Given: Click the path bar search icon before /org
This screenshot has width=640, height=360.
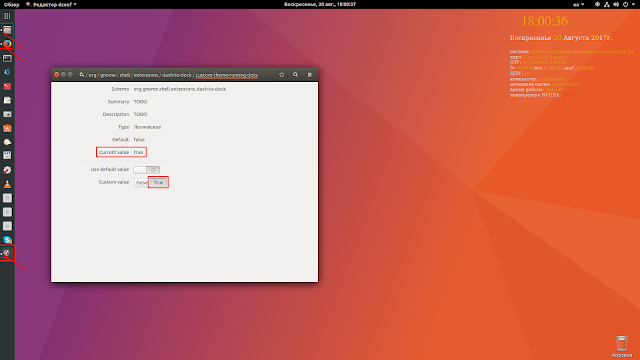Looking at the screenshot, I should pos(82,75).
